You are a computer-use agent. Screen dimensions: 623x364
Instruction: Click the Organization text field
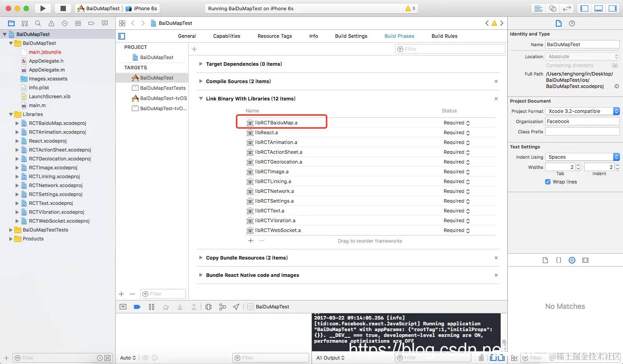(x=583, y=121)
